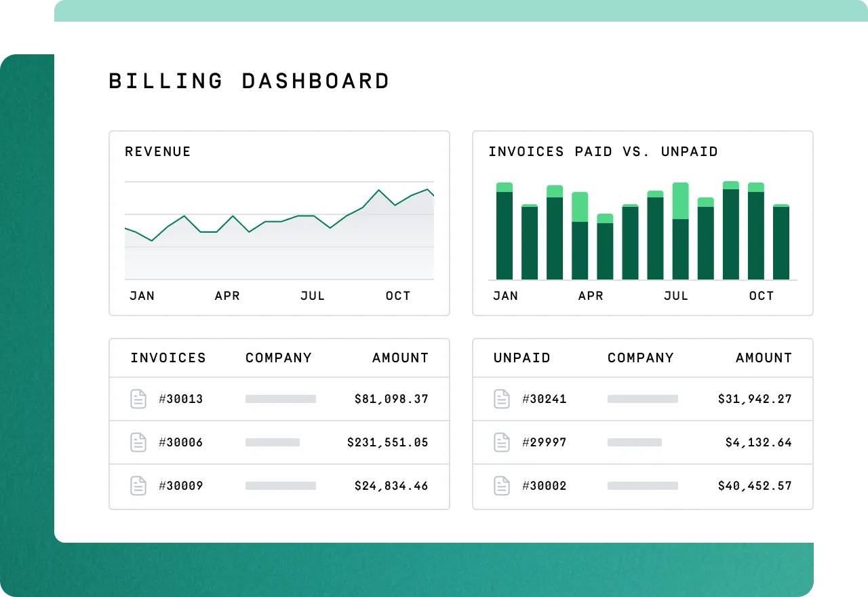
Task: Click the unpaid invoice #30002 document icon
Action: tap(502, 486)
